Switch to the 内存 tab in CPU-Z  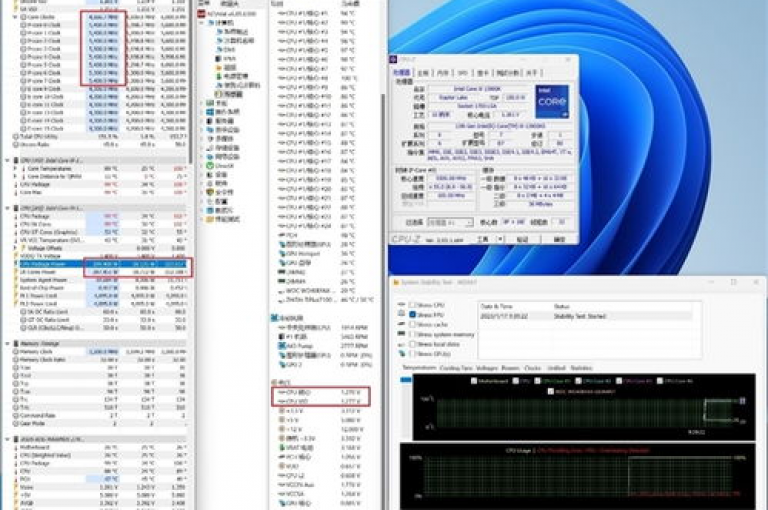pyautogui.click(x=442, y=73)
